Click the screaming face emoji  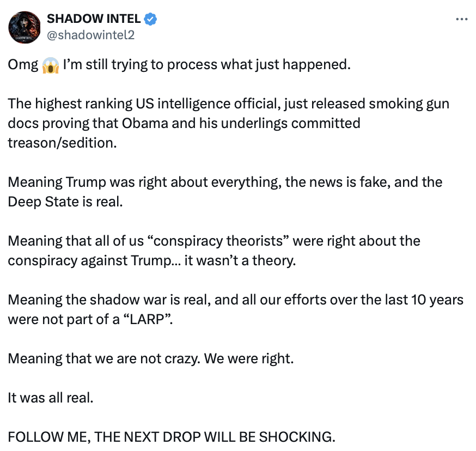50,65
